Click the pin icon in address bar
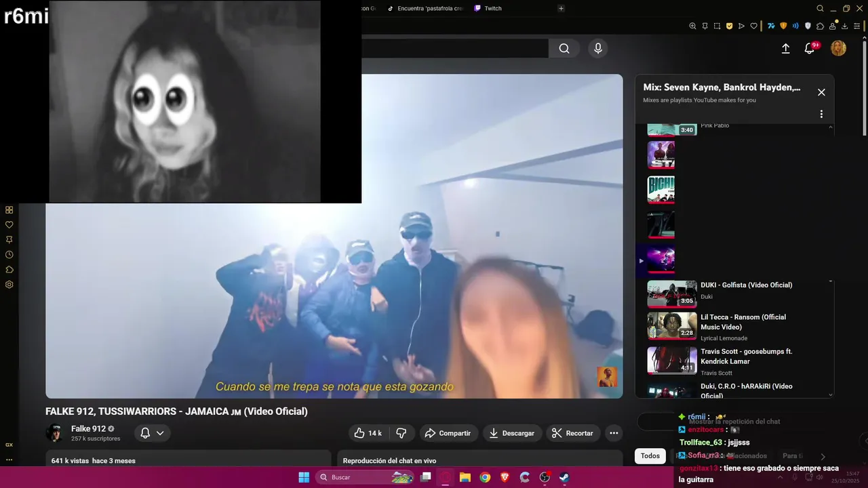 (705, 26)
